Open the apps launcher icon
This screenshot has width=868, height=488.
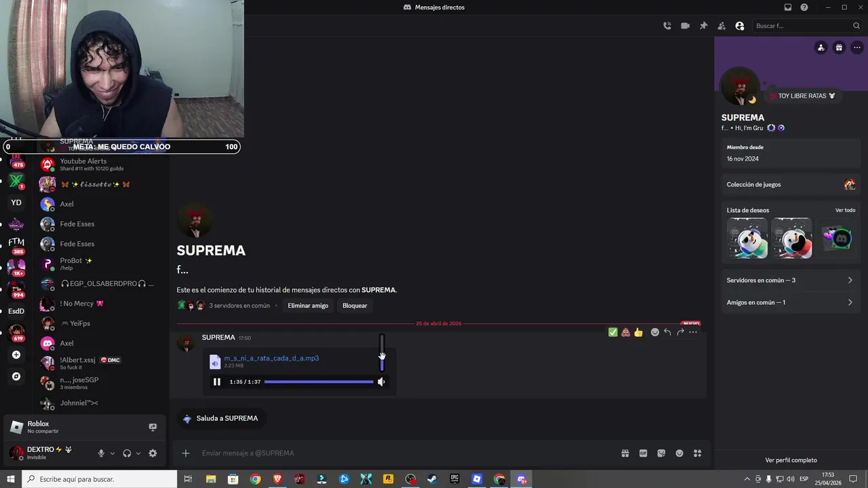coord(697,453)
